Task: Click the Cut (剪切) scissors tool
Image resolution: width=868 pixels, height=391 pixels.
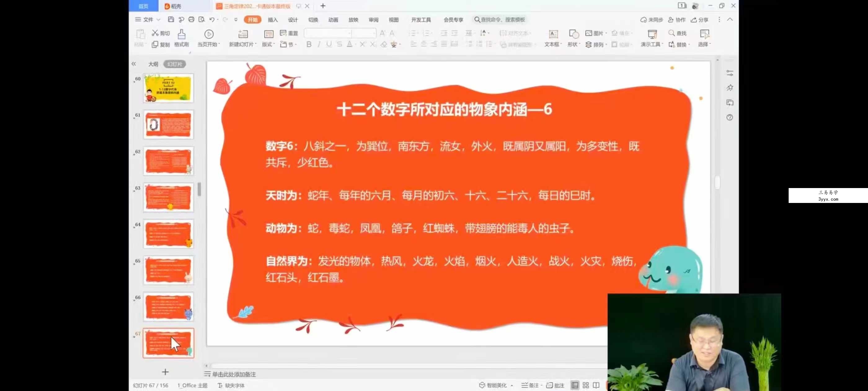Action: pyautogui.click(x=161, y=33)
